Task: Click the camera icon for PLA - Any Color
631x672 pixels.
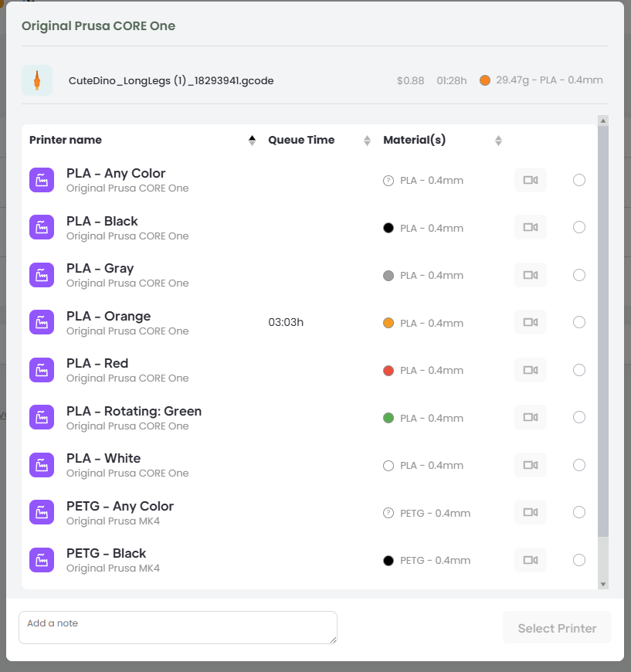Action: 530,180
